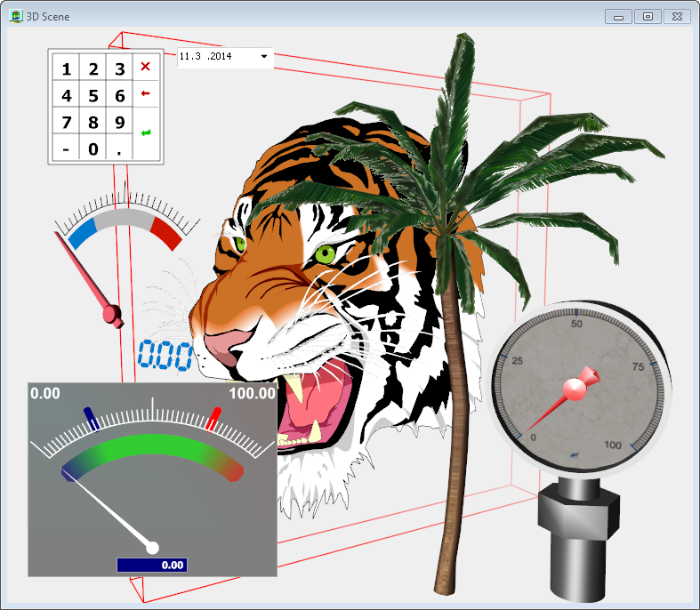
Task: Click the pink needle of the arc gauge
Action: click(87, 277)
